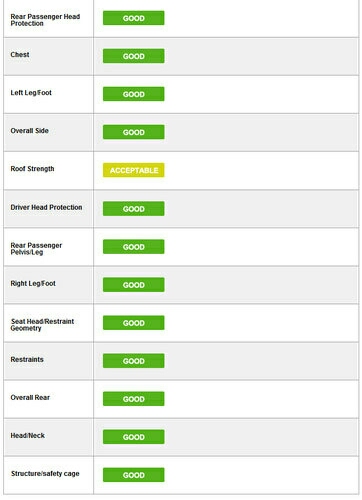Click the GOOD badge for Right Leg/Foot

pyautogui.click(x=133, y=285)
